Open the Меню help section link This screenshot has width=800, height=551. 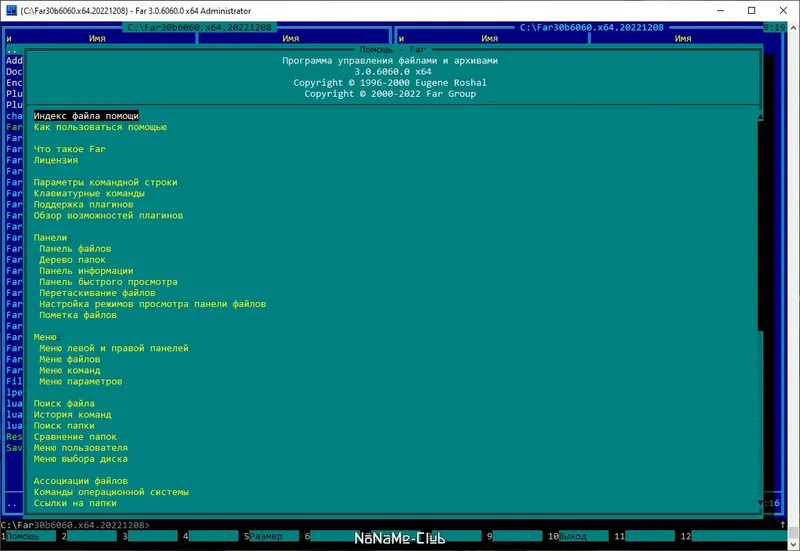(45, 337)
